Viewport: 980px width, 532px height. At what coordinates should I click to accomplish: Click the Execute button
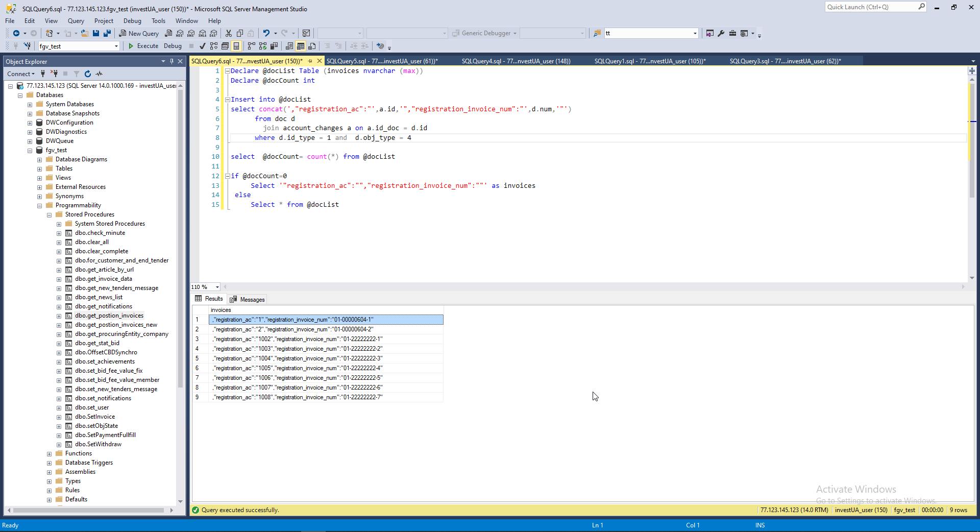[x=143, y=46]
